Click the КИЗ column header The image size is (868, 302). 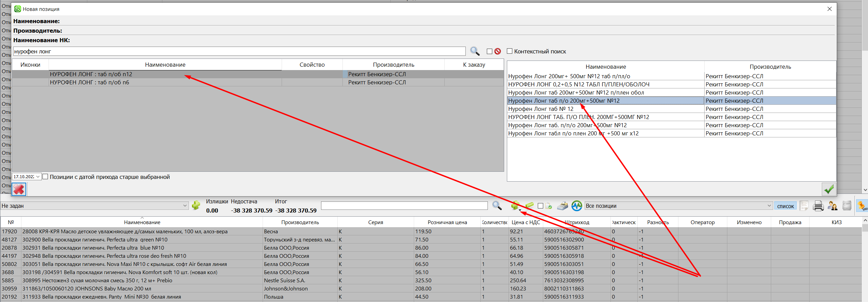click(836, 222)
